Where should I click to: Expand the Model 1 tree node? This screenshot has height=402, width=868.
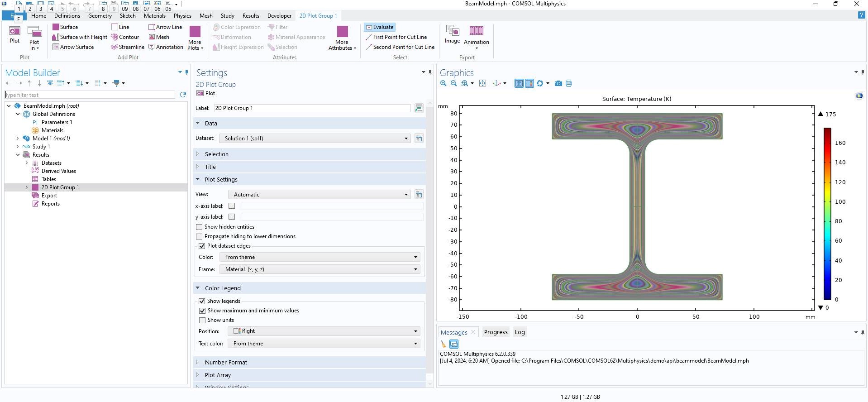coord(18,139)
